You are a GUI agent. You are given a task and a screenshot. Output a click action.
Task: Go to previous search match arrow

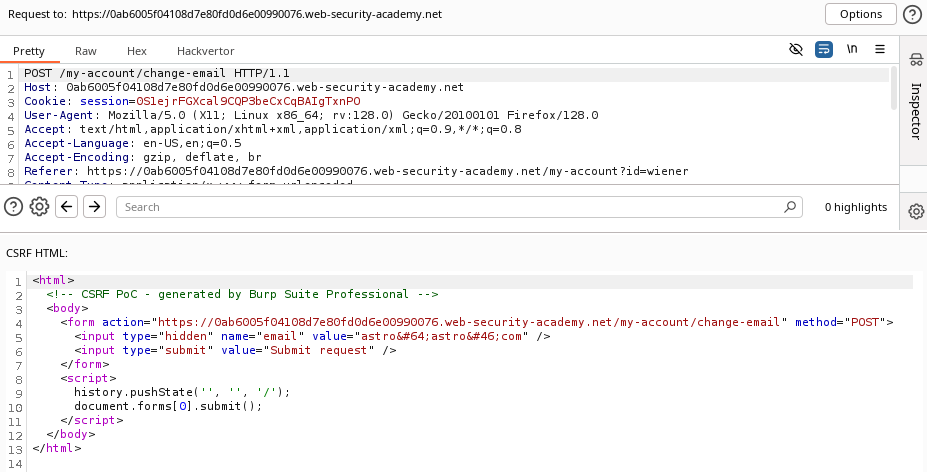click(x=66, y=207)
